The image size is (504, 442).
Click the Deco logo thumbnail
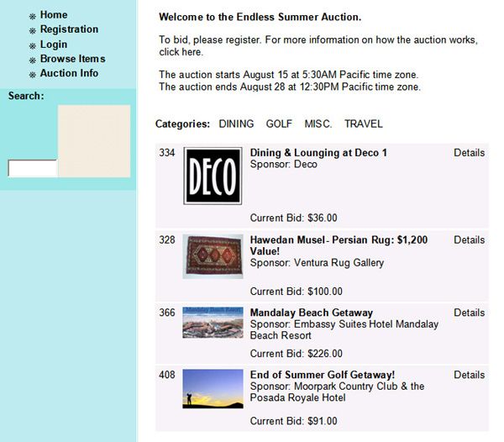(213, 177)
